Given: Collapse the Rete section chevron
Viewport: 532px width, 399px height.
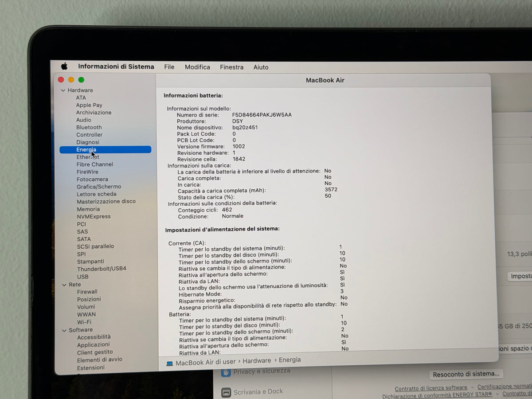Looking at the screenshot, I should pos(64,285).
